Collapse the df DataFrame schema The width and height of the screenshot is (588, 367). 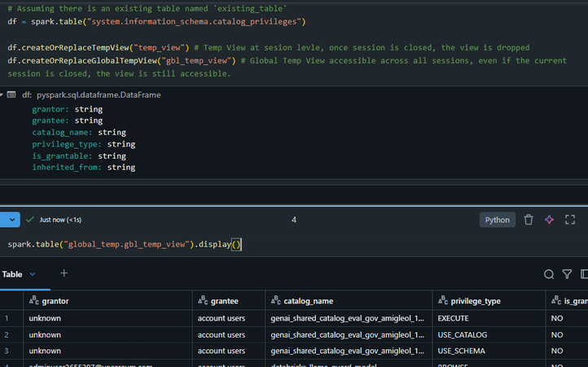[x=2, y=95]
